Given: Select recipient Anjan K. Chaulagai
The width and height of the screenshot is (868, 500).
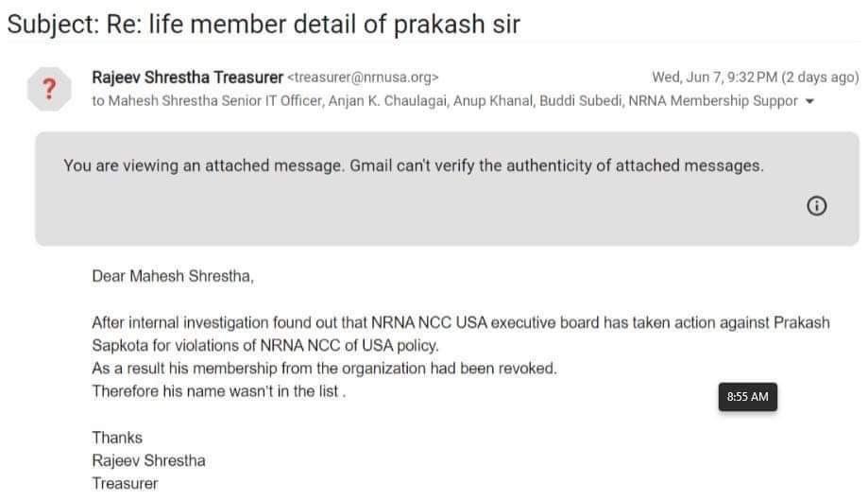Looking at the screenshot, I should (387, 101).
